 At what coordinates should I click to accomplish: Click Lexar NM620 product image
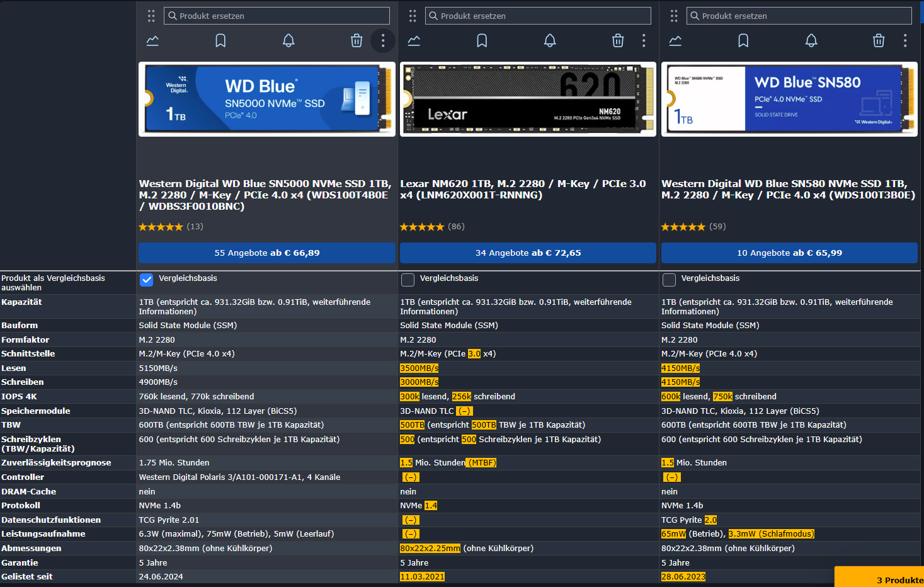click(x=528, y=99)
